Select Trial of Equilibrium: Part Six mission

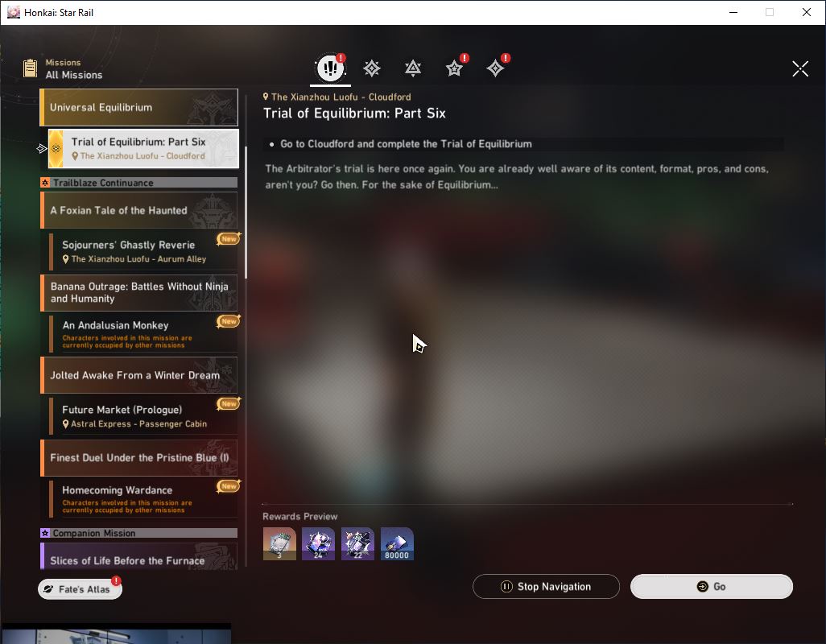tap(143, 148)
